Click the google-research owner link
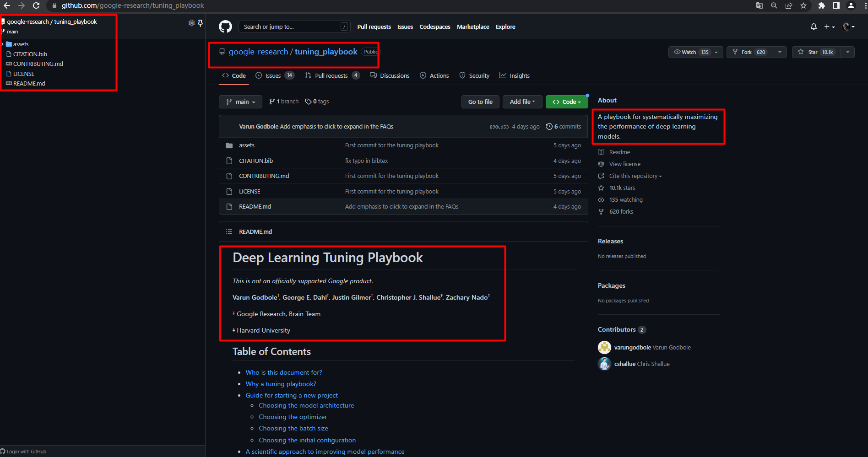 point(258,52)
